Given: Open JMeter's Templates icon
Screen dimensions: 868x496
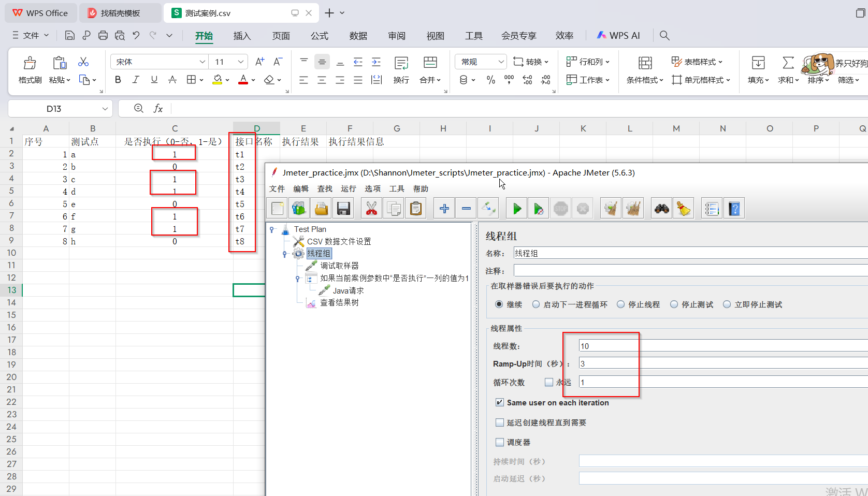Looking at the screenshot, I should tap(299, 209).
